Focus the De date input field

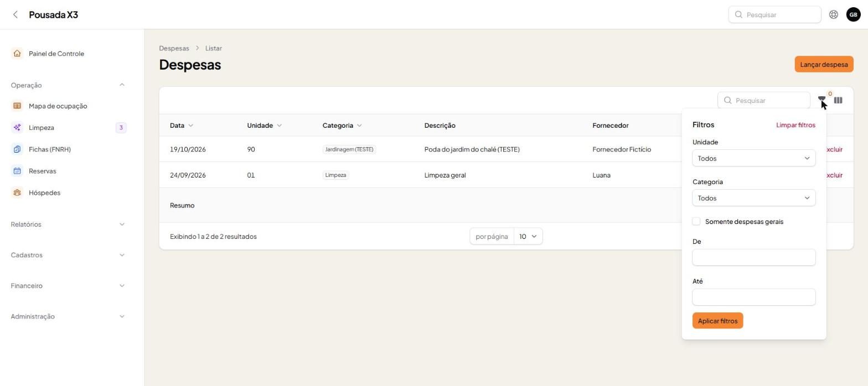(754, 257)
